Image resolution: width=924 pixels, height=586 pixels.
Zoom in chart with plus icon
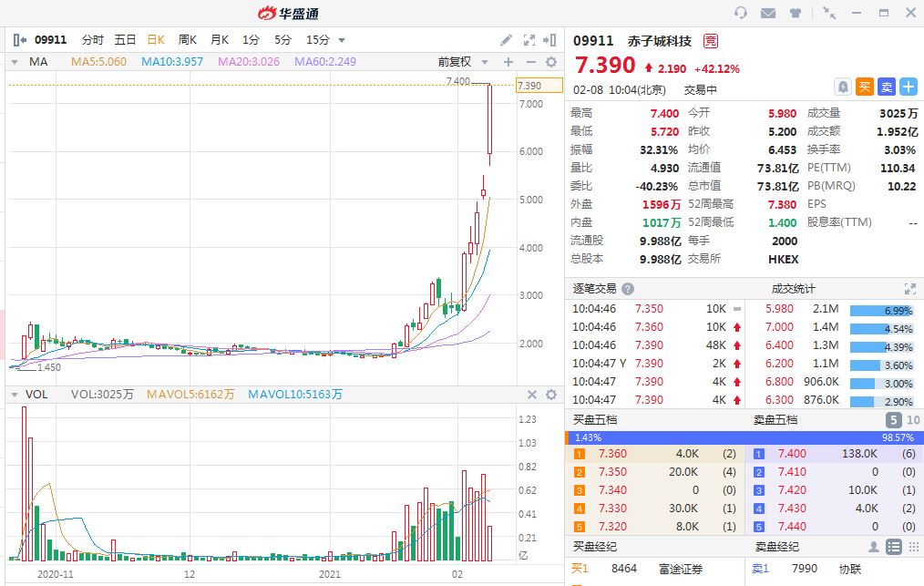tap(508, 62)
